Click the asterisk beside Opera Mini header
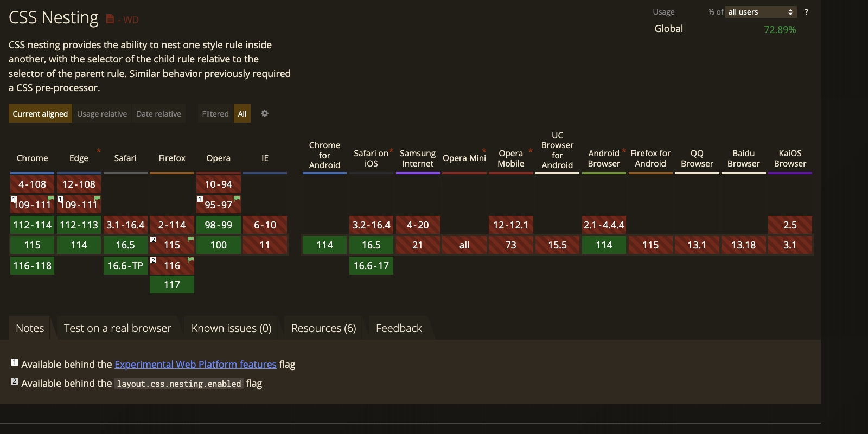This screenshot has height=434, width=868. (x=484, y=151)
